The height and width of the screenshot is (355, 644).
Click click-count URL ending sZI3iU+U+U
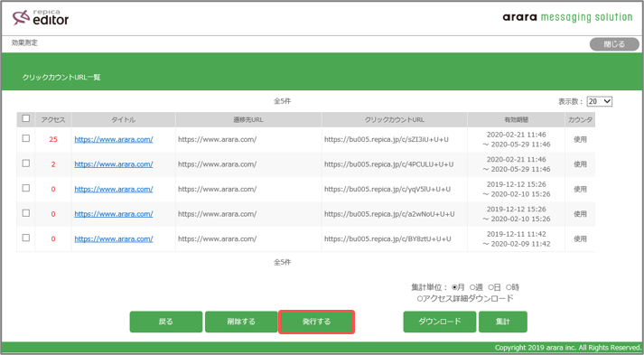[386, 139]
